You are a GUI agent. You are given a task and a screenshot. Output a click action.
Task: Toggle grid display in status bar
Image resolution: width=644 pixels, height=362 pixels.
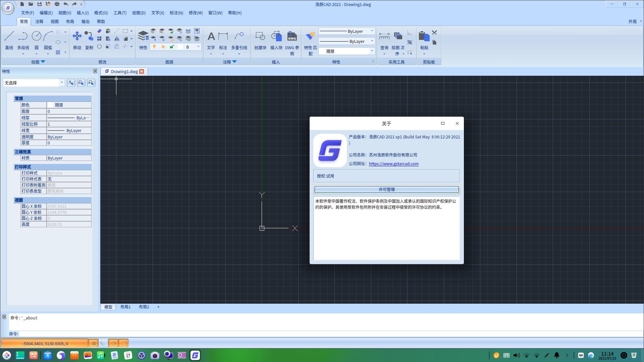pos(94,343)
